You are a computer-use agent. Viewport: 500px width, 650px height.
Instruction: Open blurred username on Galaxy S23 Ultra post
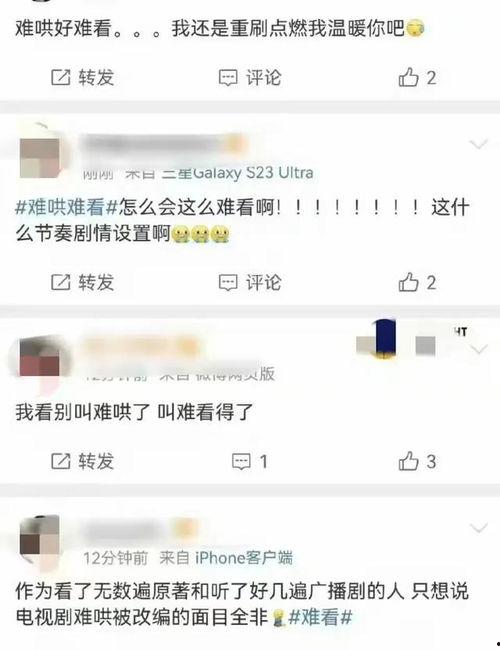tap(164, 144)
